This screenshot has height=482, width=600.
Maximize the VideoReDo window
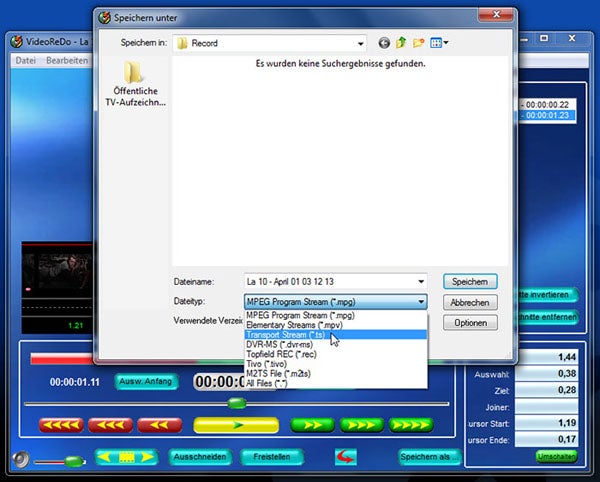pos(544,38)
